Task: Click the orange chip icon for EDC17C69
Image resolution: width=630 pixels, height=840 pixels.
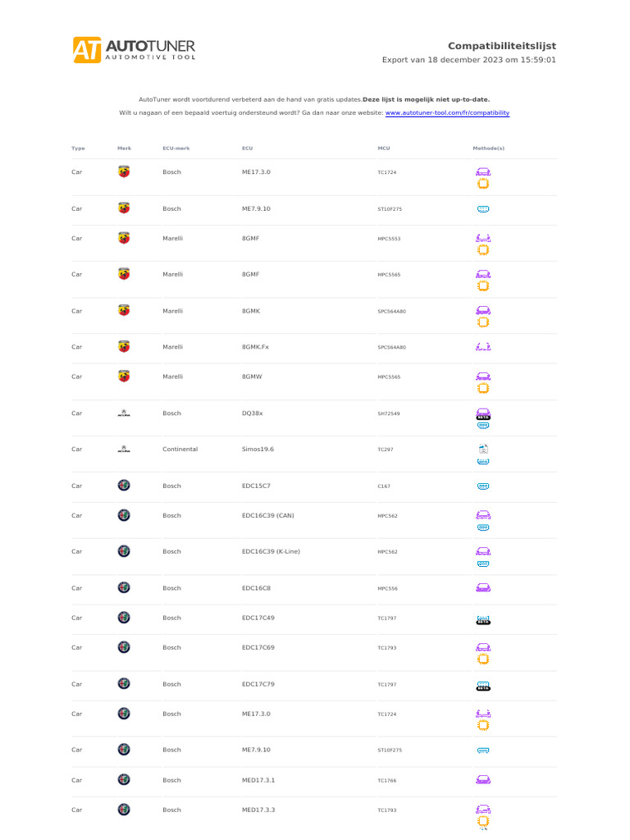Action: click(483, 658)
